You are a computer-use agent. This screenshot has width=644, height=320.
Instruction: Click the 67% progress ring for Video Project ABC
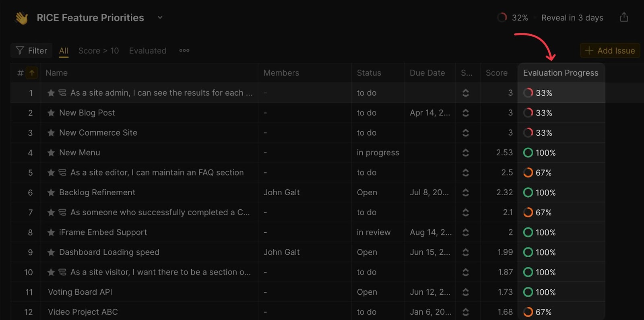coord(528,312)
